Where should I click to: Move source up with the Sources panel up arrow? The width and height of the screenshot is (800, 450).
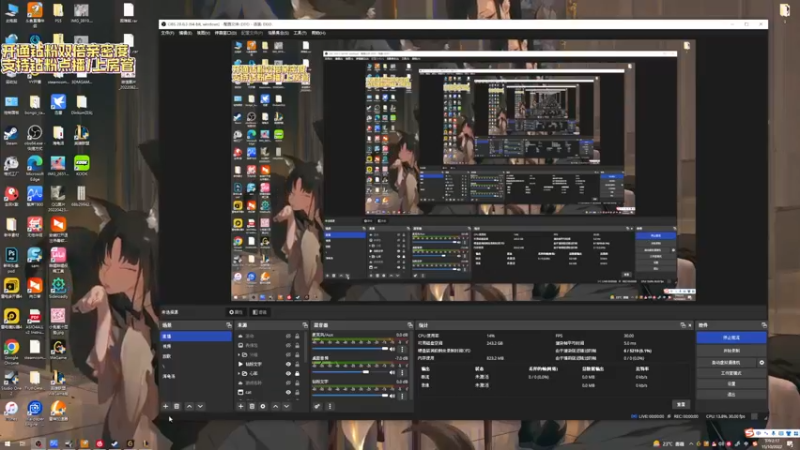point(276,407)
